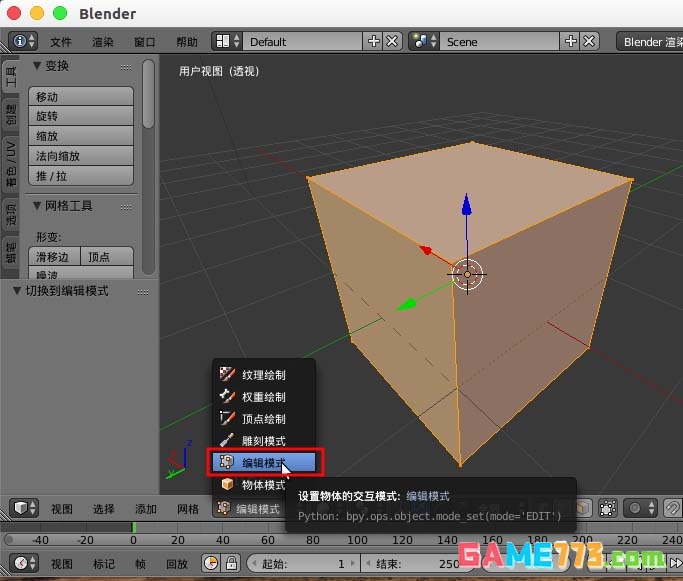Viewport: 683px width, 581px height.
Task: Open the 帮助 menu
Action: (187, 42)
